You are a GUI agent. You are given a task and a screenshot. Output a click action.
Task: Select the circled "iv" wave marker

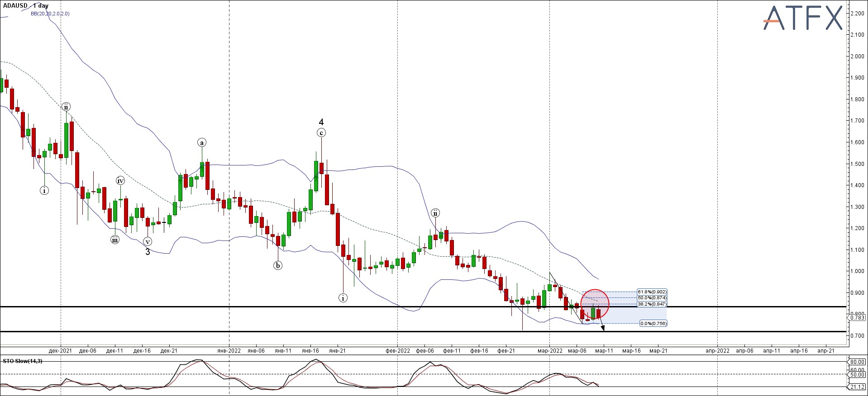click(x=120, y=181)
